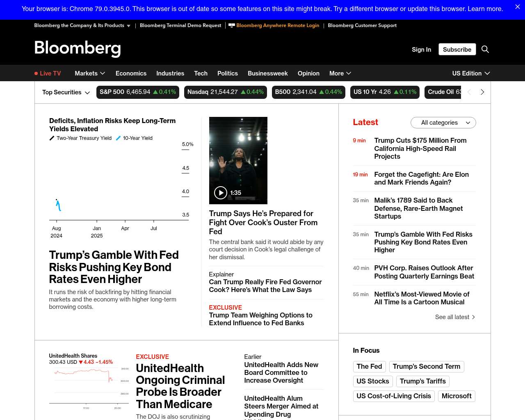Expand Bloomberg the Company & Its Products
This screenshot has width=525, height=420.
82,25
